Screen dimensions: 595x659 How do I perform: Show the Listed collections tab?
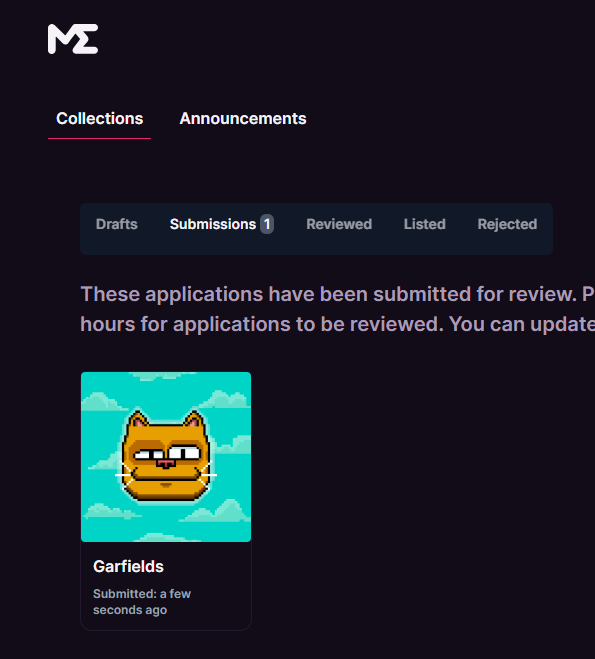(x=424, y=224)
